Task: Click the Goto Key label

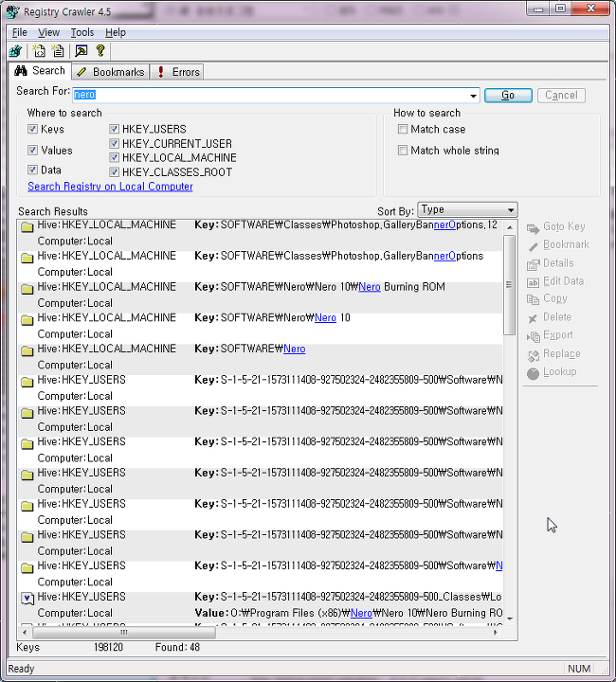Action: (x=564, y=226)
